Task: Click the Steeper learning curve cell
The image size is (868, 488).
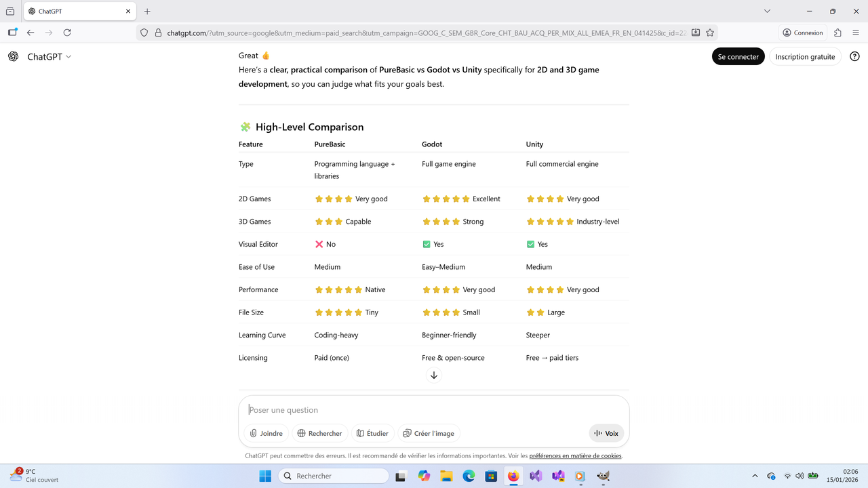Action: click(x=538, y=335)
